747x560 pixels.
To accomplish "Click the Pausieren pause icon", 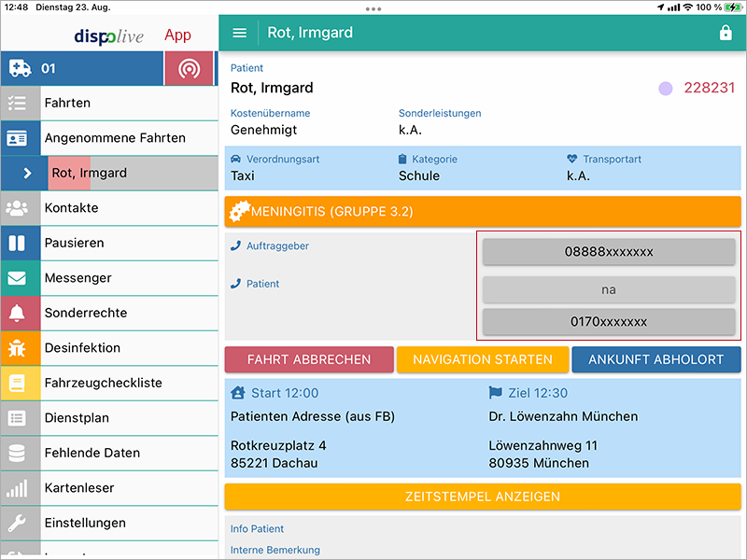I will [x=19, y=243].
